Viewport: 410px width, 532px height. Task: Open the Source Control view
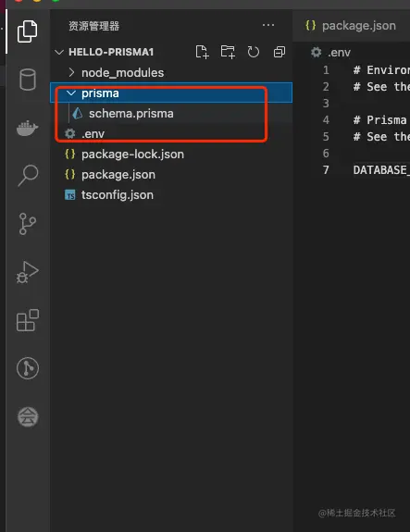(27, 224)
